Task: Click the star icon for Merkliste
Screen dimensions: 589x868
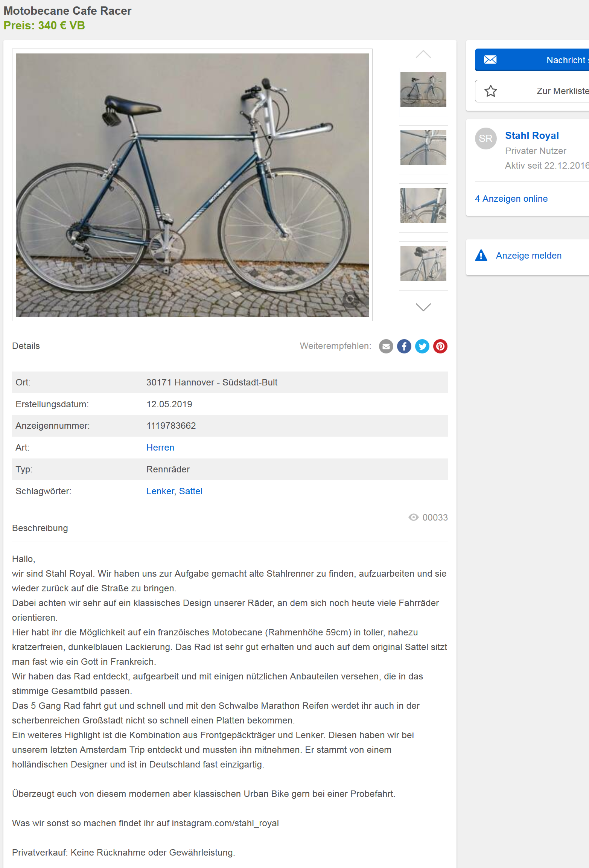Action: [490, 91]
